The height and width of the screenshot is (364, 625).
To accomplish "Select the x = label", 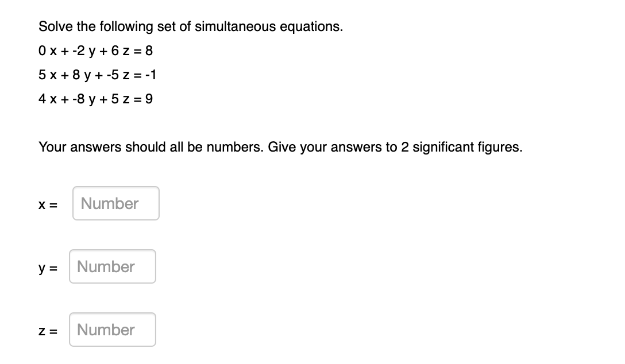I will (48, 204).
